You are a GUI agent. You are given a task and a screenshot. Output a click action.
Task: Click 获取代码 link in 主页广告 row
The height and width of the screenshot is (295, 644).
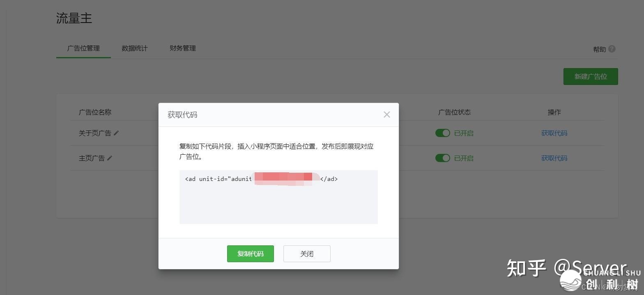(x=554, y=158)
